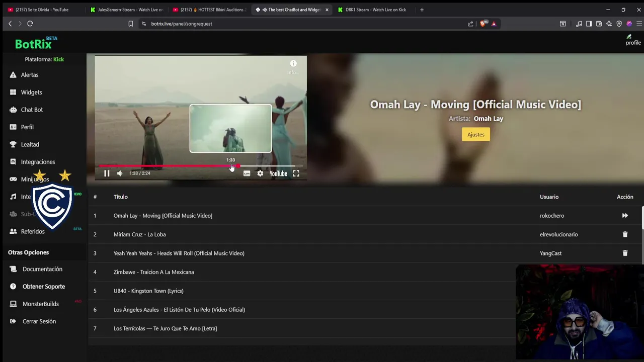Enter fullscreen in the video player
The width and height of the screenshot is (644, 362).
pyautogui.click(x=296, y=173)
